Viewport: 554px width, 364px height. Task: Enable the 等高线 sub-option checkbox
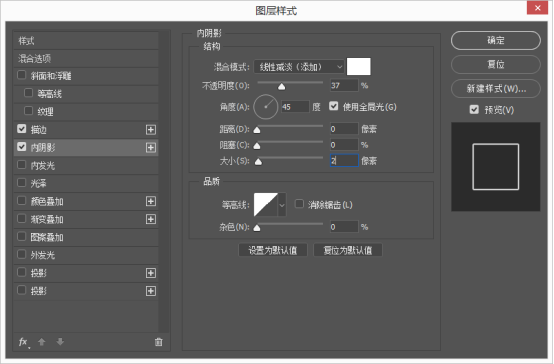[x=28, y=93]
